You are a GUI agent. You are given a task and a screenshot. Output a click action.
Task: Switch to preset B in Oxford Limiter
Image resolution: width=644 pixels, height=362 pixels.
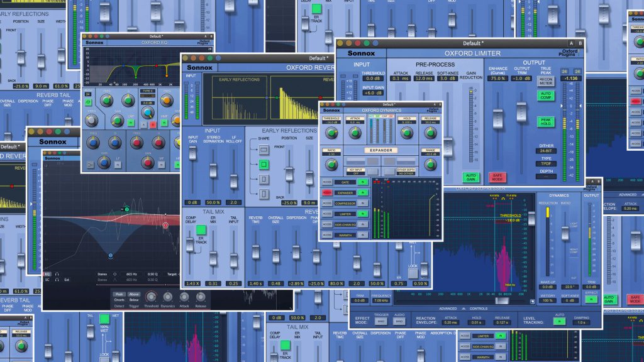[580, 43]
